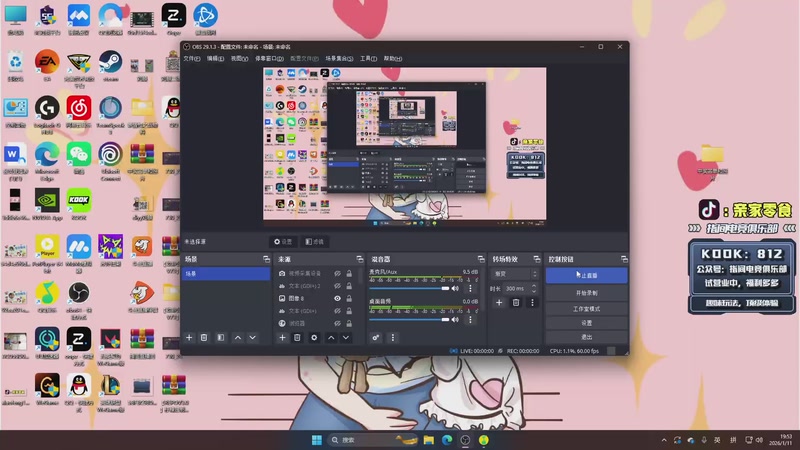This screenshot has width=800, height=450.
Task: Add a new scene with plus icon in 场景 panel
Action: [189, 338]
